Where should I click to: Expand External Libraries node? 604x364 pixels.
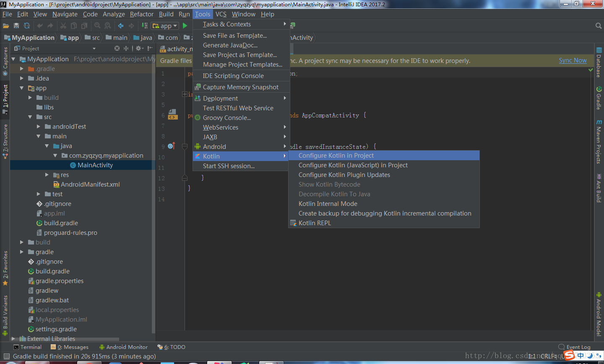pyautogui.click(x=13, y=338)
